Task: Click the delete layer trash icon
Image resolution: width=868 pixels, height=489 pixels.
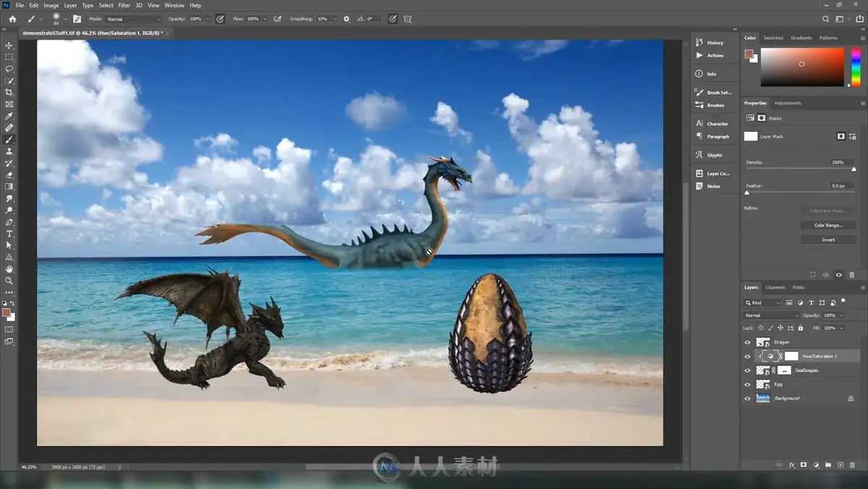Action: (x=852, y=464)
